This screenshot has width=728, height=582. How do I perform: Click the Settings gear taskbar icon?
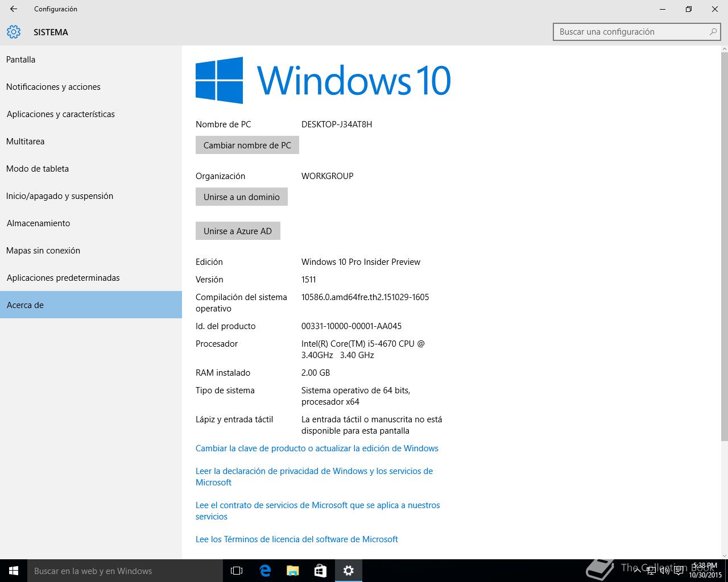click(349, 571)
